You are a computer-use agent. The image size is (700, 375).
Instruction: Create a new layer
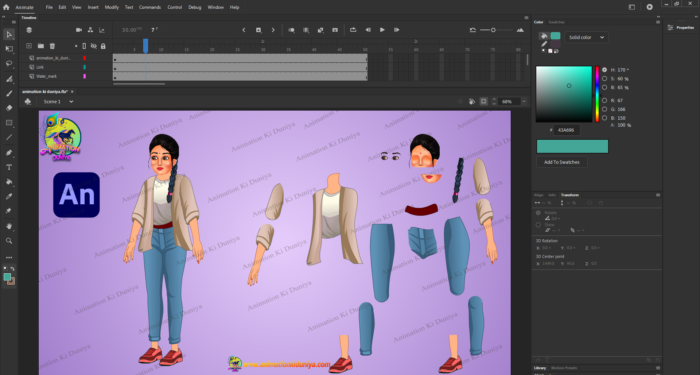tap(29, 46)
